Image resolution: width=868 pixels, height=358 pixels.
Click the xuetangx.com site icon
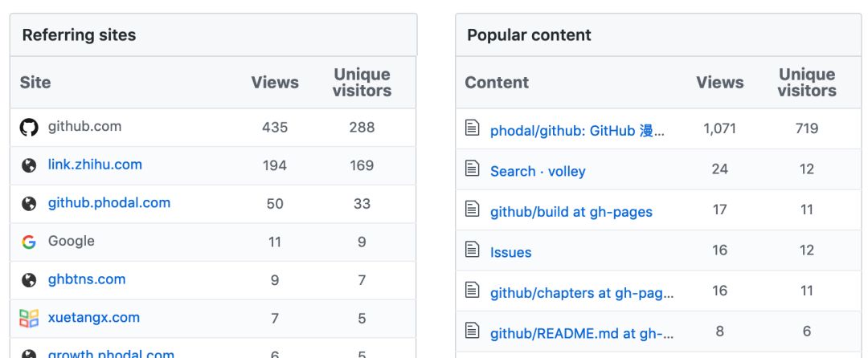pos(29,319)
